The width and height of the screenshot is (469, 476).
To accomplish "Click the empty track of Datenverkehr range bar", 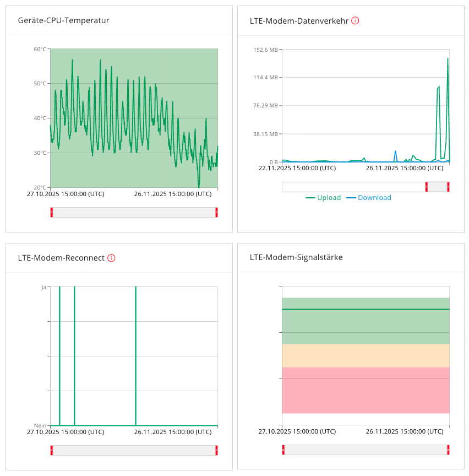I will (353, 187).
